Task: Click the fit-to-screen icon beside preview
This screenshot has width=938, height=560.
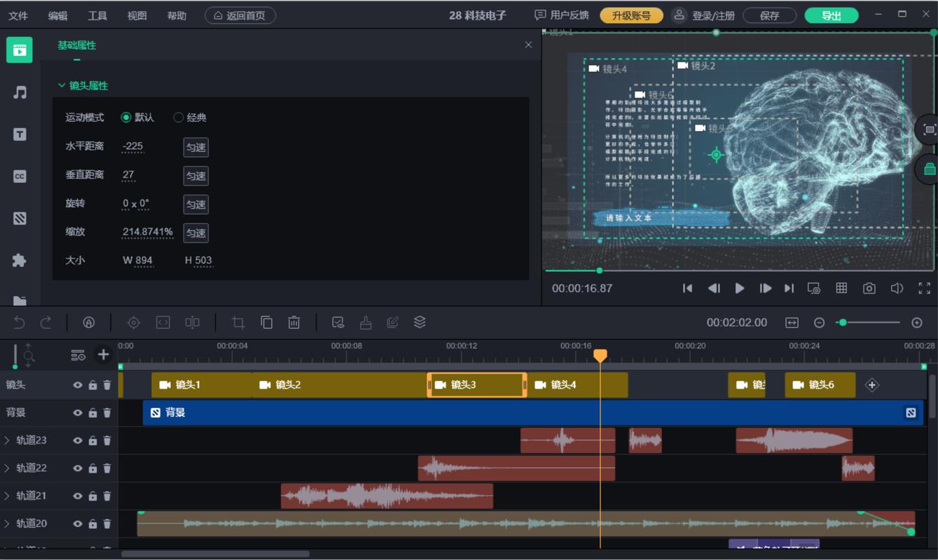Action: [930, 129]
